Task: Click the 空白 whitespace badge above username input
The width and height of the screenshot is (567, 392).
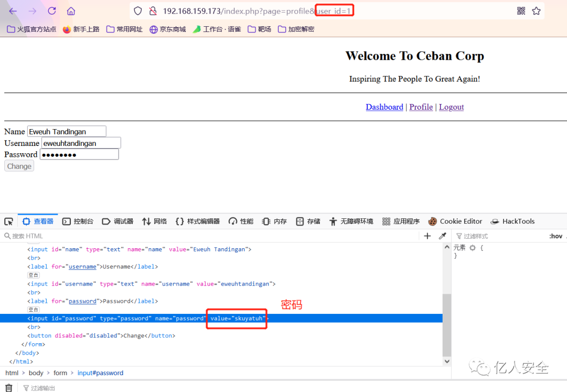Action: tap(34, 276)
